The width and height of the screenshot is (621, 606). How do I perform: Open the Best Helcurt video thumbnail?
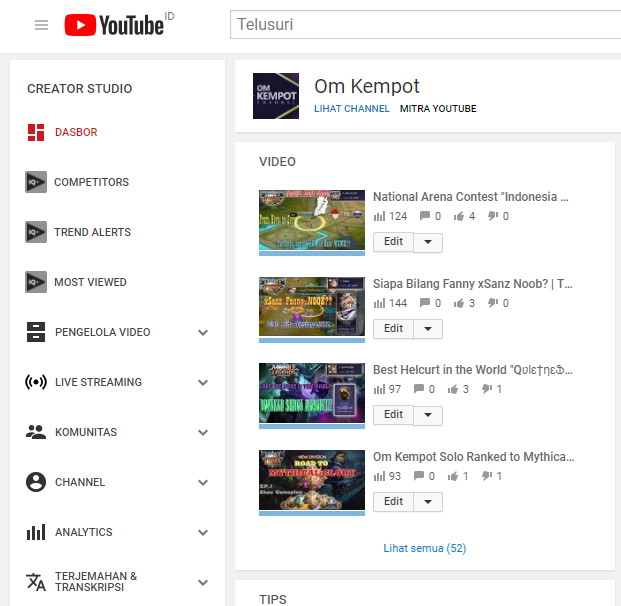coord(312,393)
